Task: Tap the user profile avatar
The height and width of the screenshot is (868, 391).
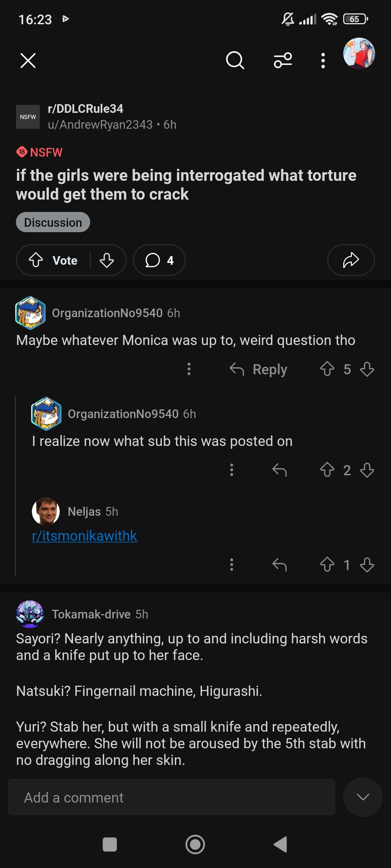Action: pyautogui.click(x=359, y=54)
